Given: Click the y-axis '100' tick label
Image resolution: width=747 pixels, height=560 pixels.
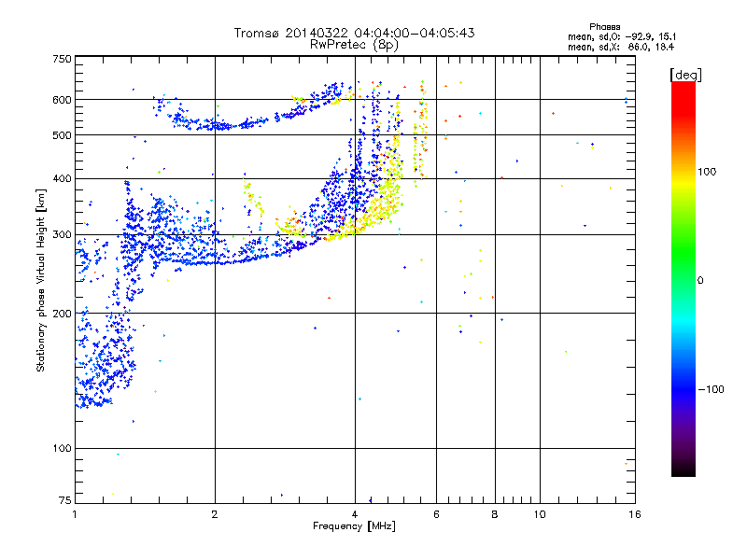Looking at the screenshot, I should pyautogui.click(x=62, y=449).
